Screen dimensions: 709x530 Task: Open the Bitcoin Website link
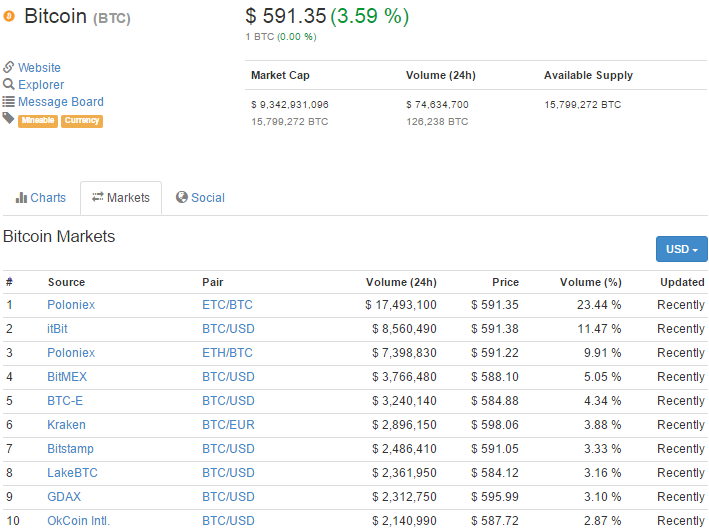[x=39, y=68]
